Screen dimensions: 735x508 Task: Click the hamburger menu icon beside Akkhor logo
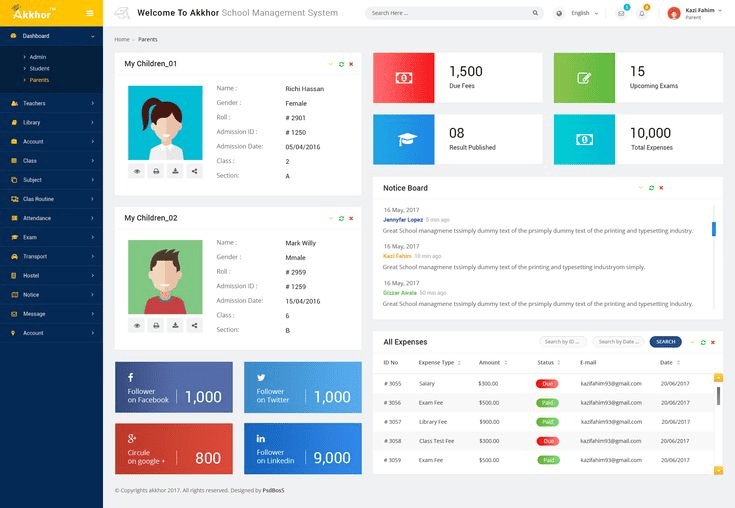click(x=90, y=13)
